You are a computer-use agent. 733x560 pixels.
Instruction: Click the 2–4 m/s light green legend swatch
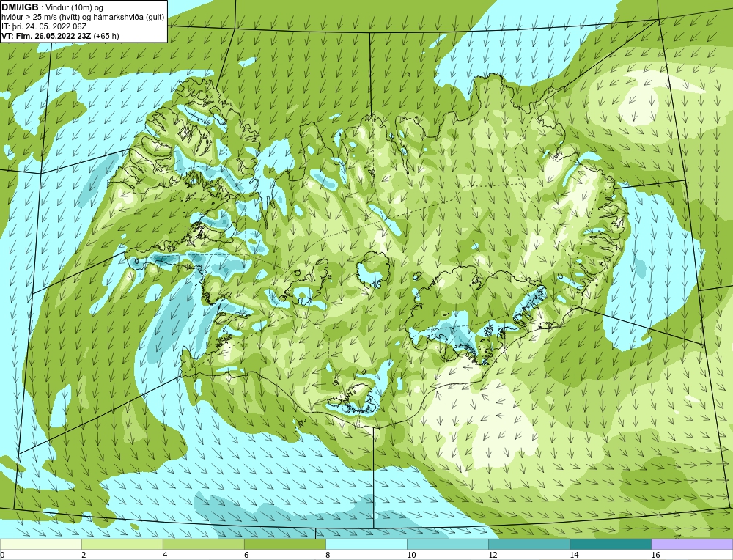click(x=122, y=544)
